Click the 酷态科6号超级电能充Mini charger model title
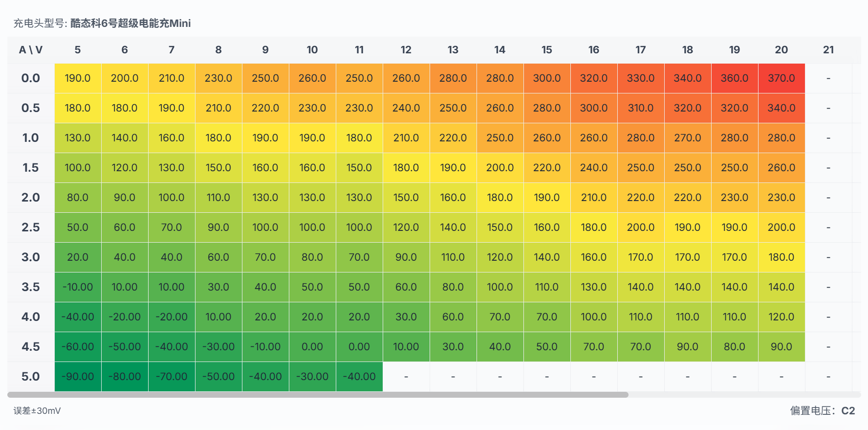This screenshot has width=868, height=430. [130, 23]
